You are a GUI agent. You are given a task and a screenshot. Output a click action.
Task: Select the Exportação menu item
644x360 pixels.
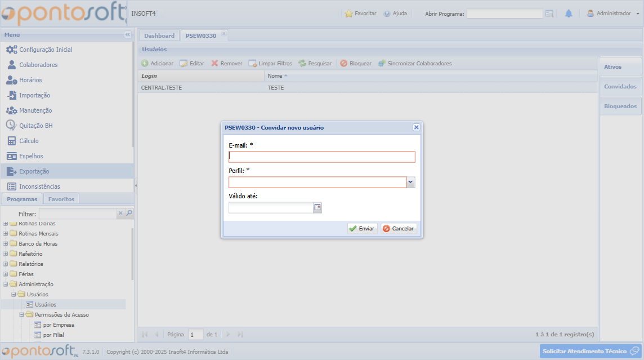[x=34, y=171]
